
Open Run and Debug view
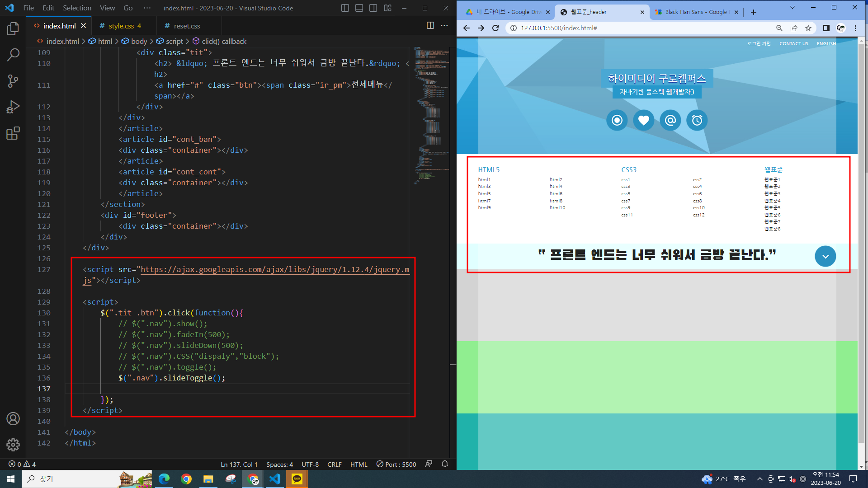13,107
